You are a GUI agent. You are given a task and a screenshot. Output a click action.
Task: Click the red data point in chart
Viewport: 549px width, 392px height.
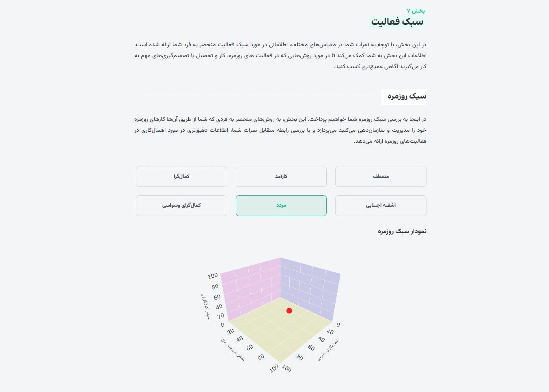point(289,311)
